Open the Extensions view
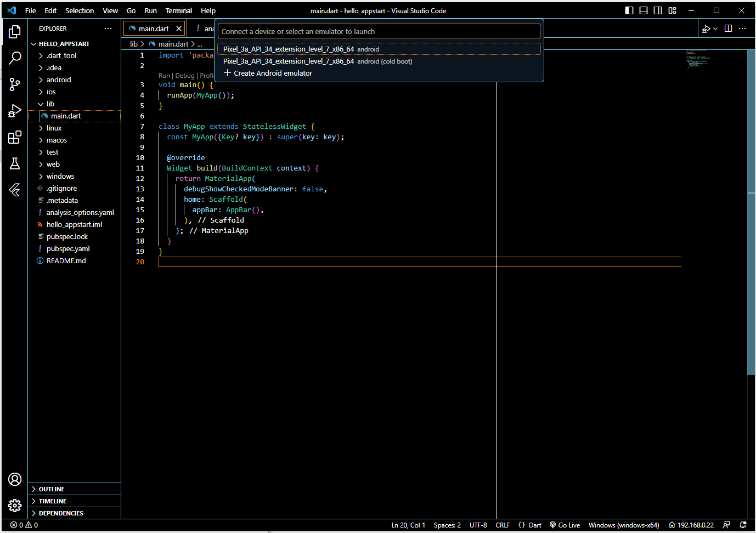The image size is (756, 533). 15,137
